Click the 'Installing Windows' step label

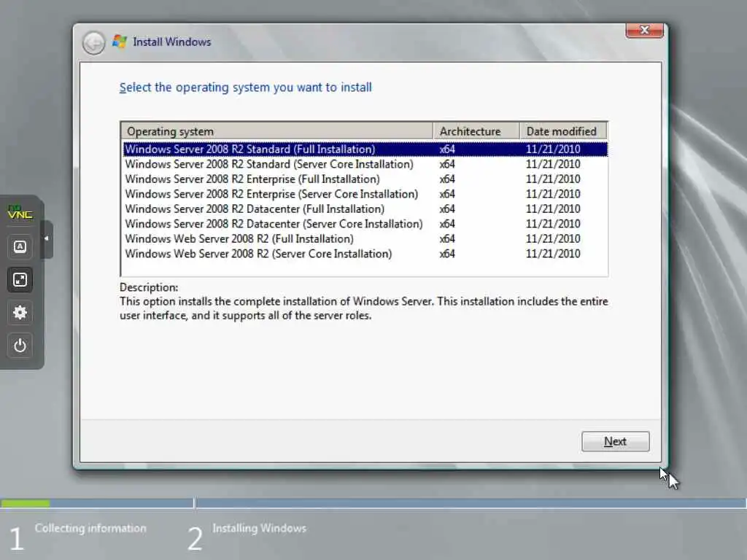[x=259, y=528]
